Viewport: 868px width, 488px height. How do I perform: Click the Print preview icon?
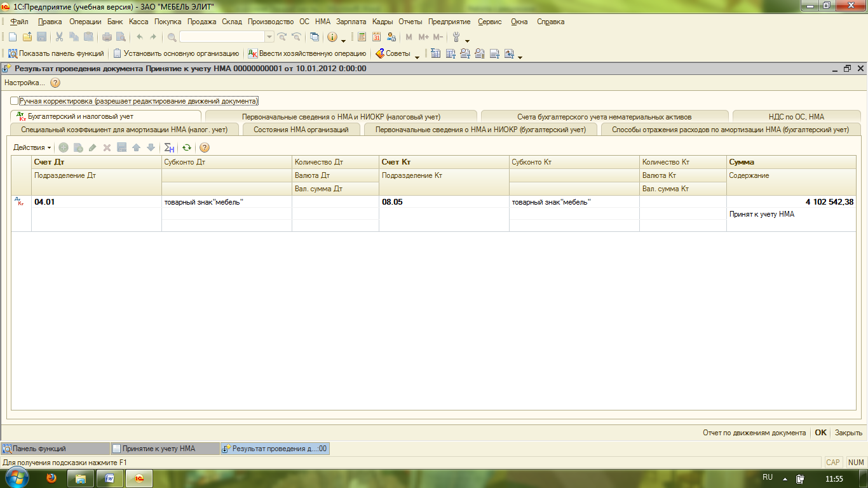[121, 37]
